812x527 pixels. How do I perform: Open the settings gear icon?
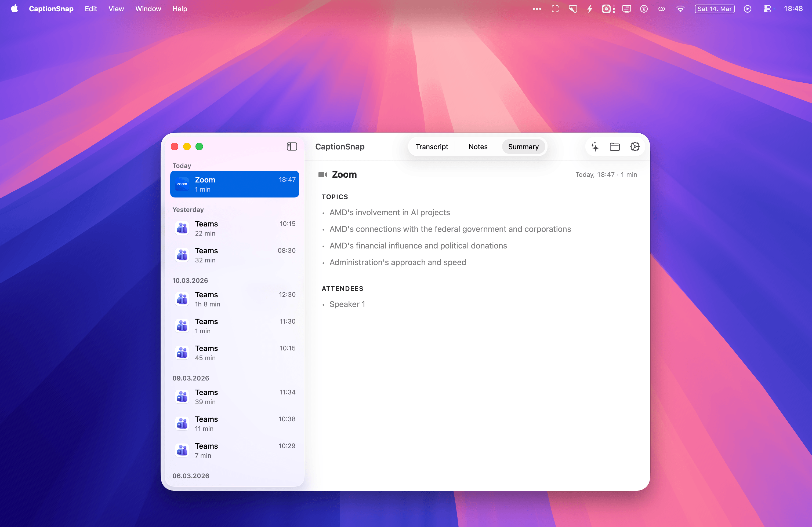pos(635,147)
